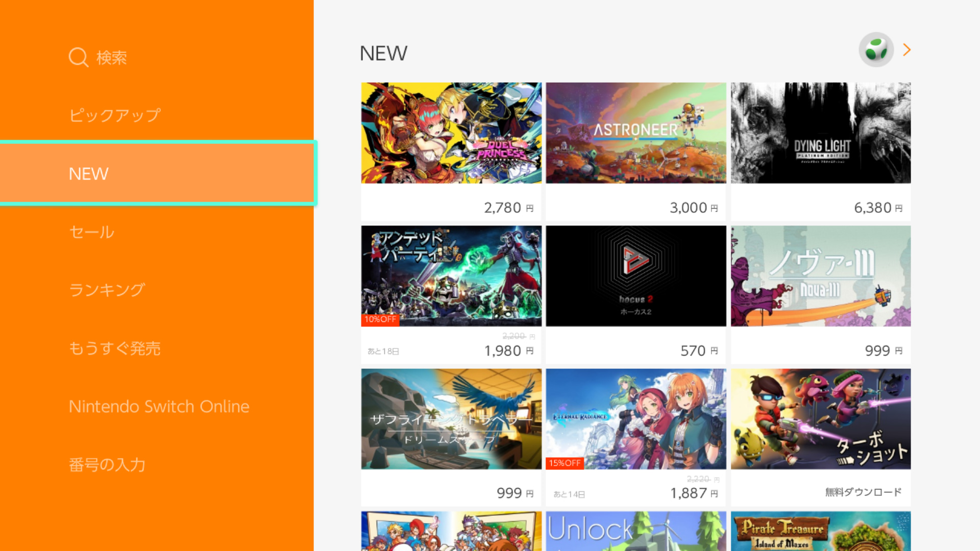Open the ノヴァ-III Nova-111 thumbnail
Image resolution: width=980 pixels, height=551 pixels.
pyautogui.click(x=821, y=276)
